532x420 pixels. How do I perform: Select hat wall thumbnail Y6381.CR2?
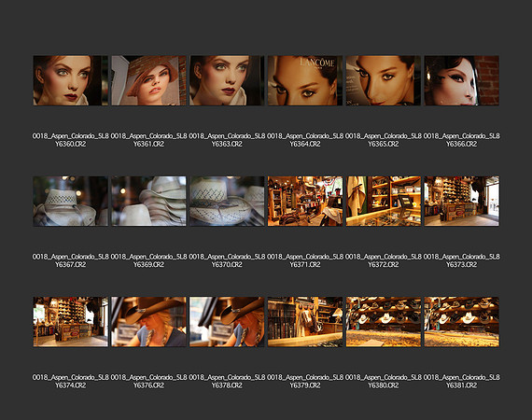click(x=461, y=322)
